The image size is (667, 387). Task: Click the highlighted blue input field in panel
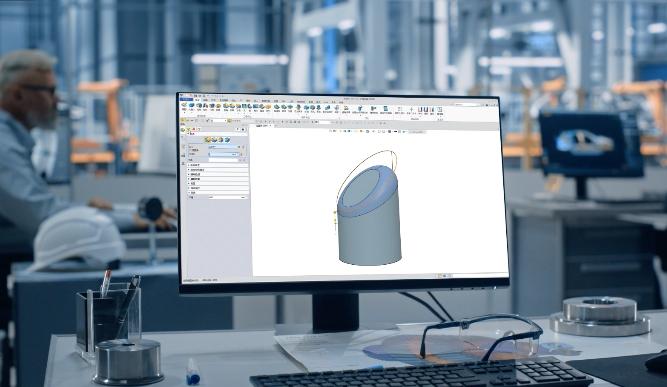[x=224, y=154]
